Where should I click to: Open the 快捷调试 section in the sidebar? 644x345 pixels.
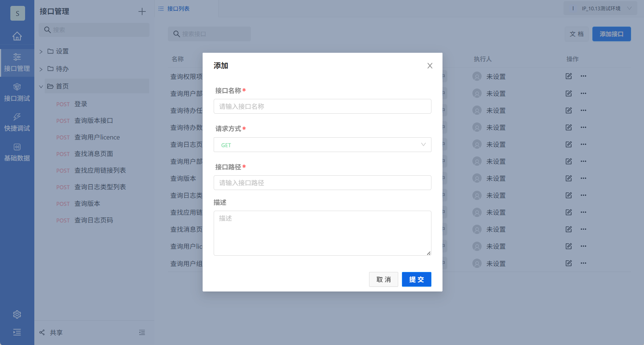[x=17, y=122]
